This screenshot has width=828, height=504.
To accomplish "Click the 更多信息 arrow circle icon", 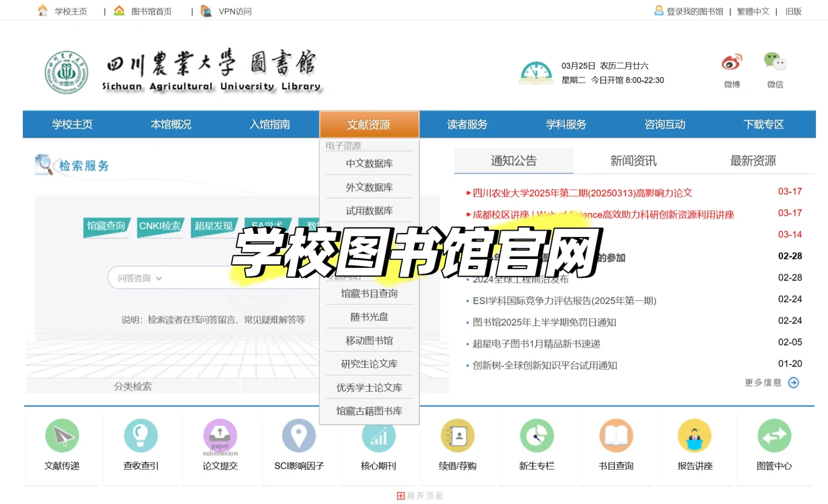I will 793,383.
